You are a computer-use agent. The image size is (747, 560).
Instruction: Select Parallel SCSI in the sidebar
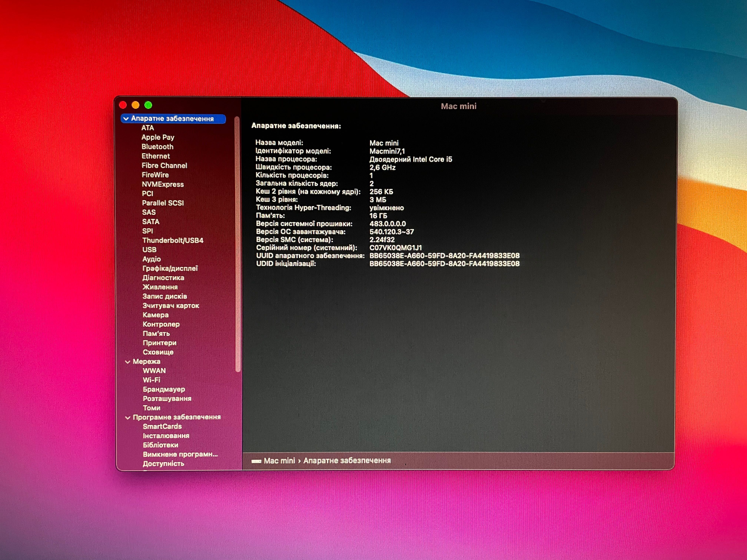coord(163,203)
